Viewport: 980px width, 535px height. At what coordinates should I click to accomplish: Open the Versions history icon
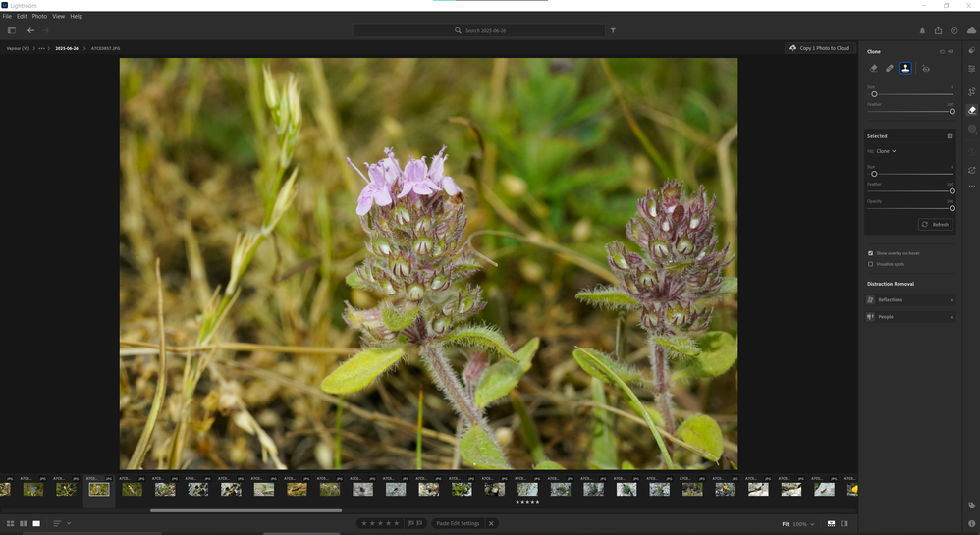[972, 151]
